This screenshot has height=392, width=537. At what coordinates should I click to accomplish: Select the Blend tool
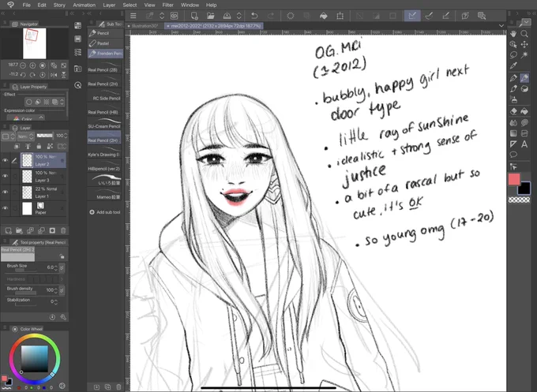(x=513, y=122)
